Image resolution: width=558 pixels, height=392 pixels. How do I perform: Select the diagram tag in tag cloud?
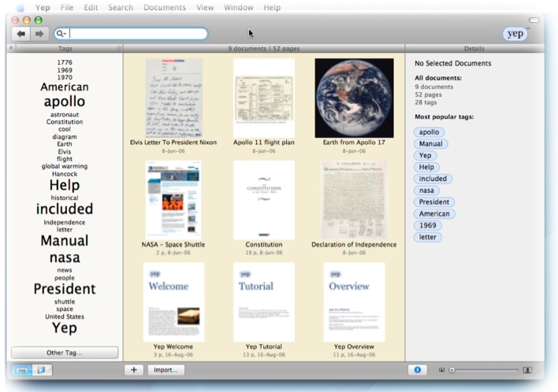(65, 137)
